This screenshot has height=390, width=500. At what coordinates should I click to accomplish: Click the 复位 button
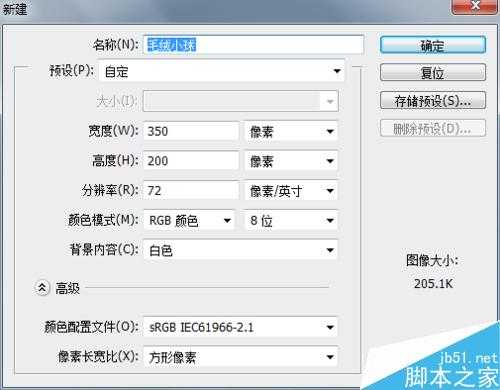[x=433, y=72]
